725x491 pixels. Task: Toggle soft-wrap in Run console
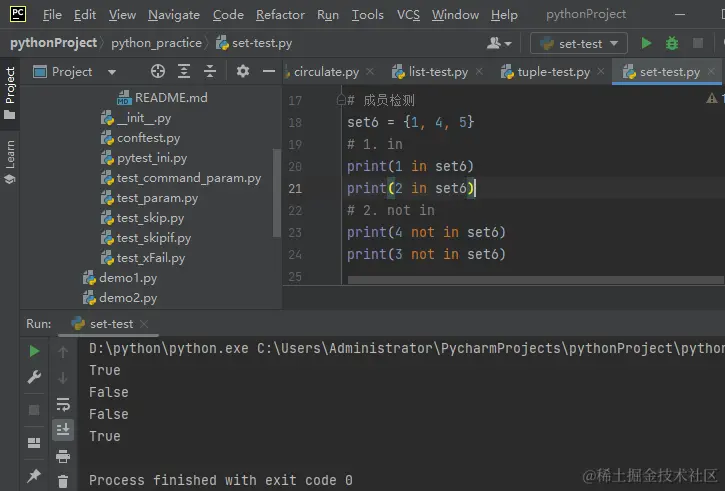click(x=63, y=404)
